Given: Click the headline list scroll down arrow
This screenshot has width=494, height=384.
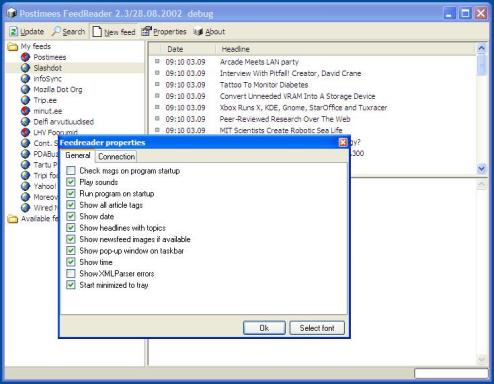Looking at the screenshot, I should (481, 169).
